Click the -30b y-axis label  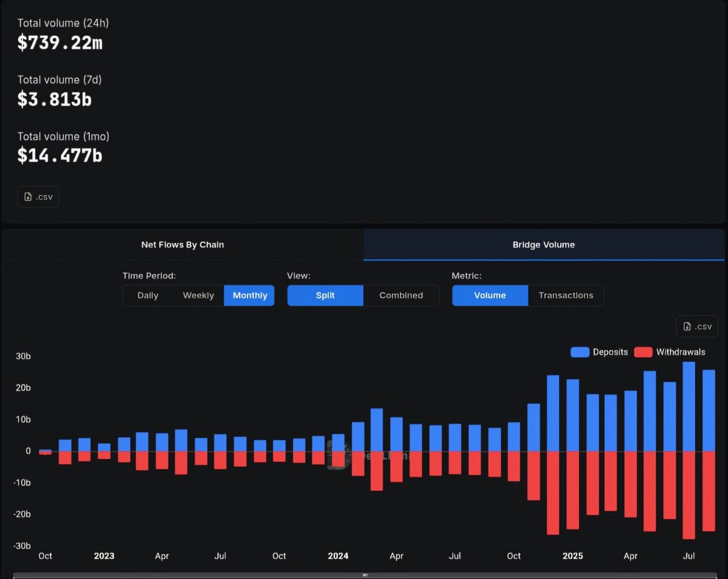pyautogui.click(x=22, y=546)
